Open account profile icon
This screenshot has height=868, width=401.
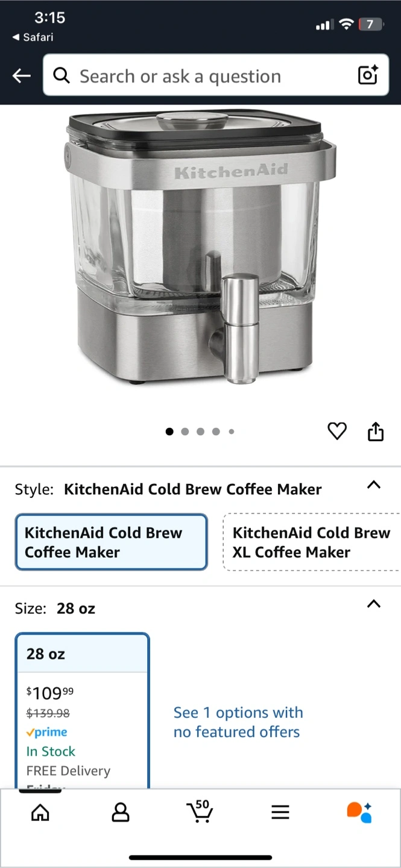121,813
